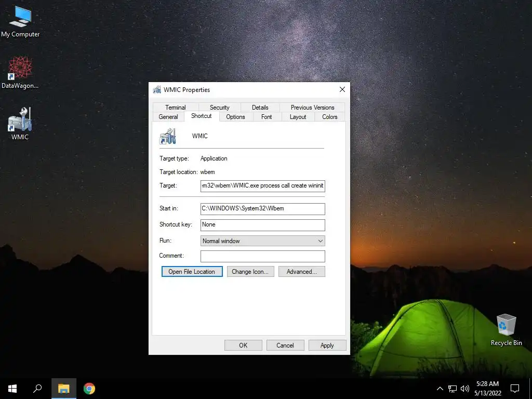Open the Advanced shortcut settings
Image resolution: width=532 pixels, height=399 pixels.
[302, 271]
